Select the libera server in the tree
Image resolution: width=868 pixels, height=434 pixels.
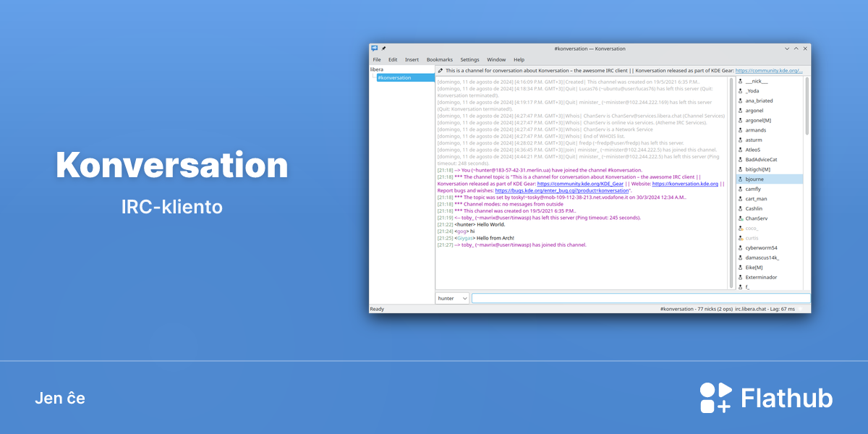[x=377, y=69]
